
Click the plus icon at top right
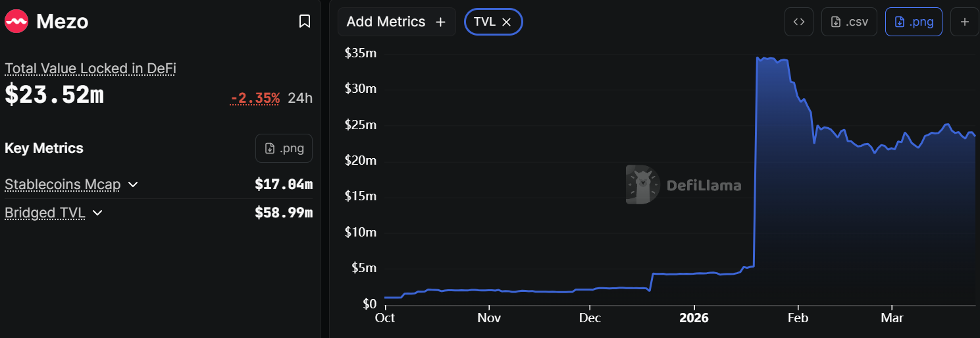click(965, 22)
